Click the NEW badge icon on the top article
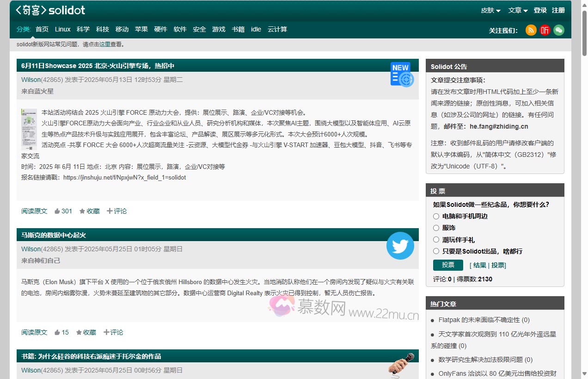Image resolution: width=588 pixels, height=379 pixels. pyautogui.click(x=400, y=73)
